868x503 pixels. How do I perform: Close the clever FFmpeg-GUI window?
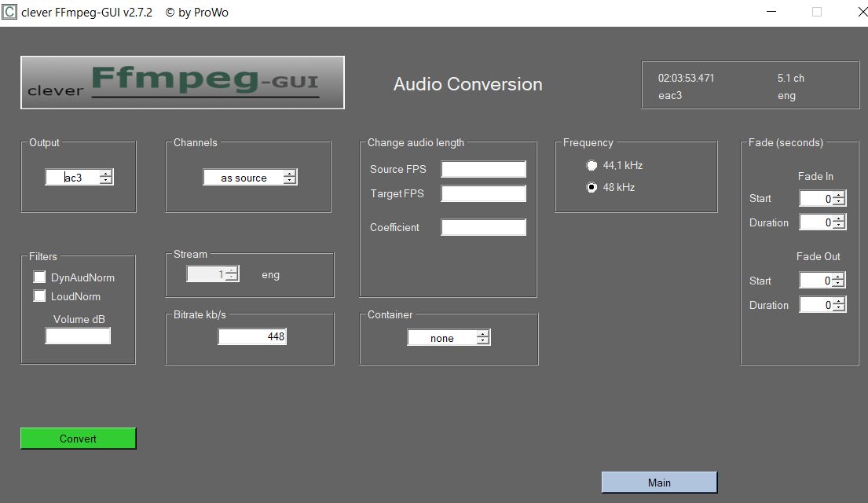(x=862, y=12)
